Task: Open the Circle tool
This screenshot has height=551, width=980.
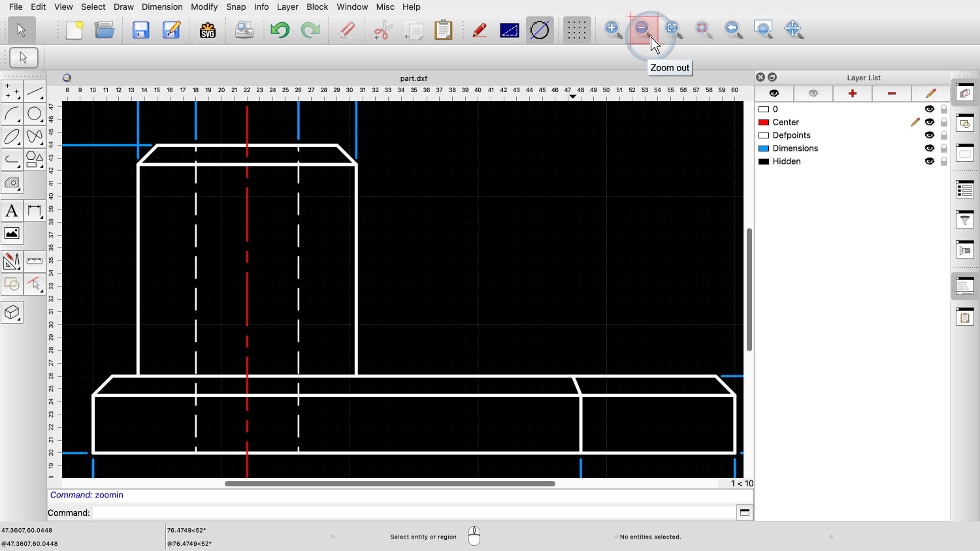Action: (x=35, y=113)
